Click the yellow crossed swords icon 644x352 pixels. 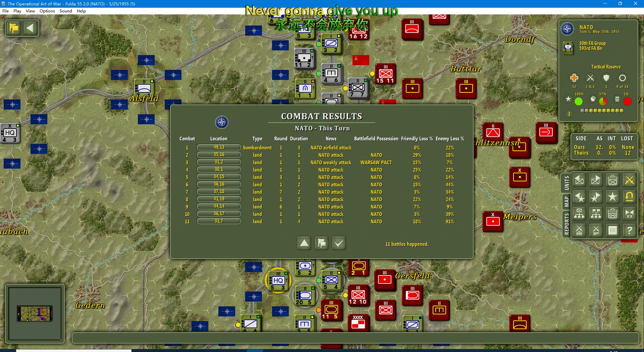pos(630,180)
